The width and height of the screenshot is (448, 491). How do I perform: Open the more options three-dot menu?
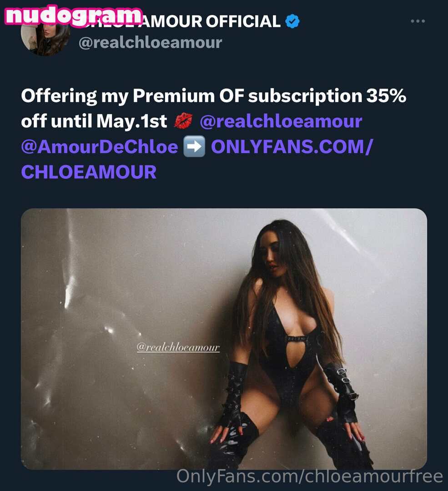(418, 21)
